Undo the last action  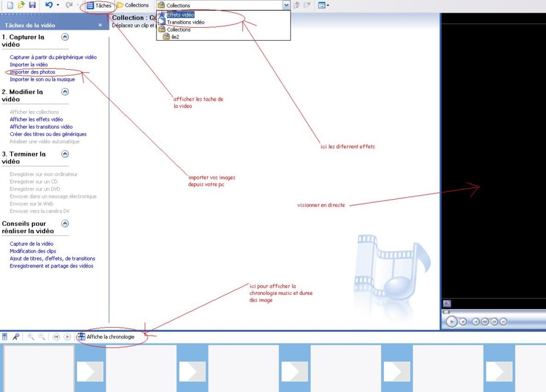point(49,5)
